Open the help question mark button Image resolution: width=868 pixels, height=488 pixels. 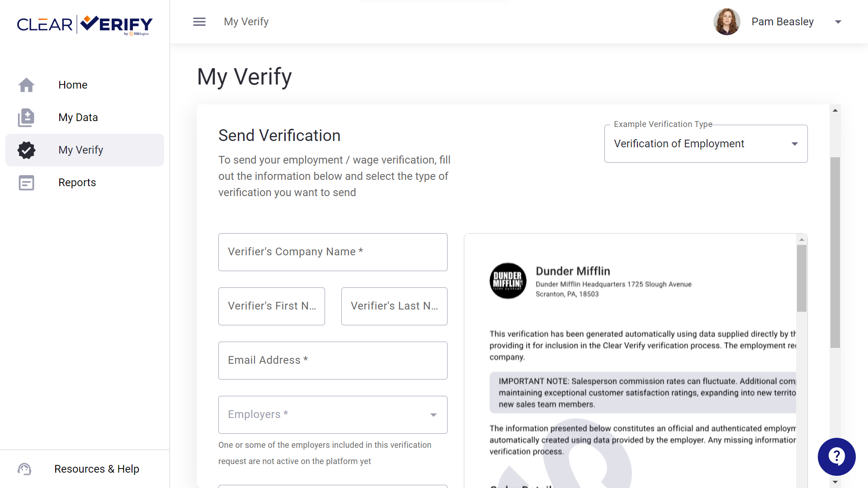(x=837, y=457)
